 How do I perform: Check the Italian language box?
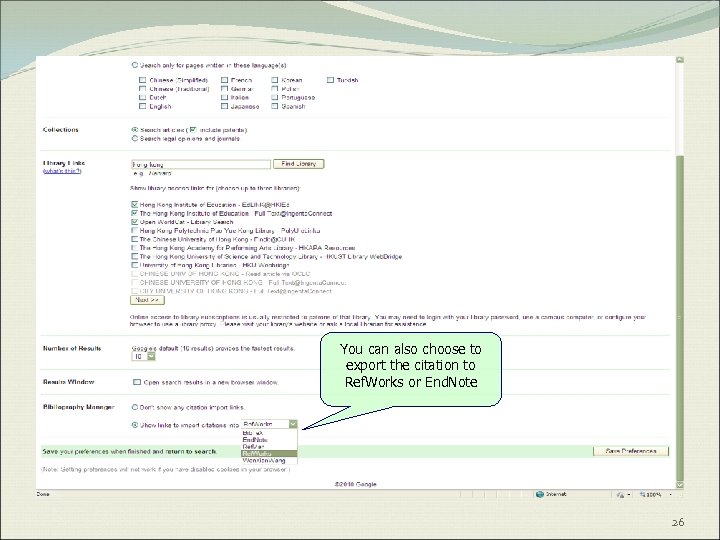click(x=225, y=97)
